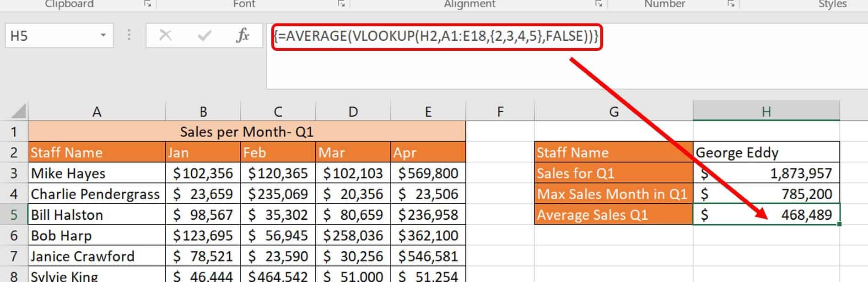Select cell with $123,695
The image size is (868, 282).
(203, 235)
